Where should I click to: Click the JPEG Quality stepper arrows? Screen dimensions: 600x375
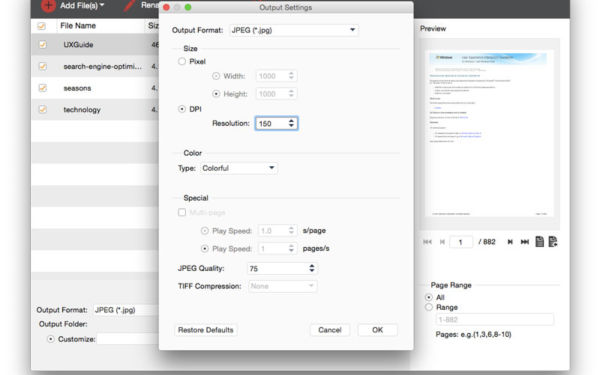(x=312, y=268)
